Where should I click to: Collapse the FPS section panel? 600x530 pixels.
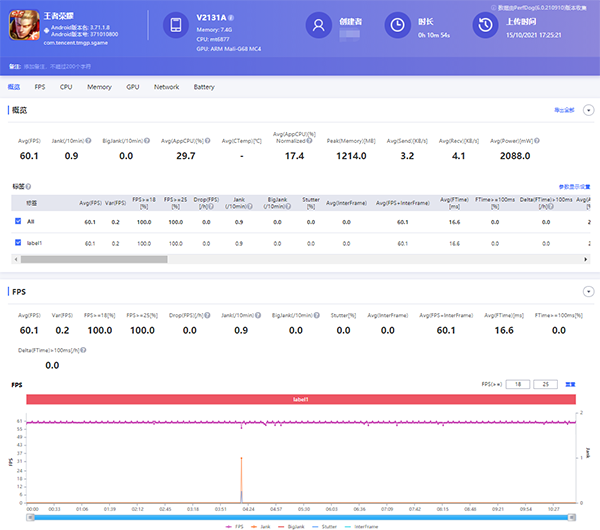coord(587,291)
